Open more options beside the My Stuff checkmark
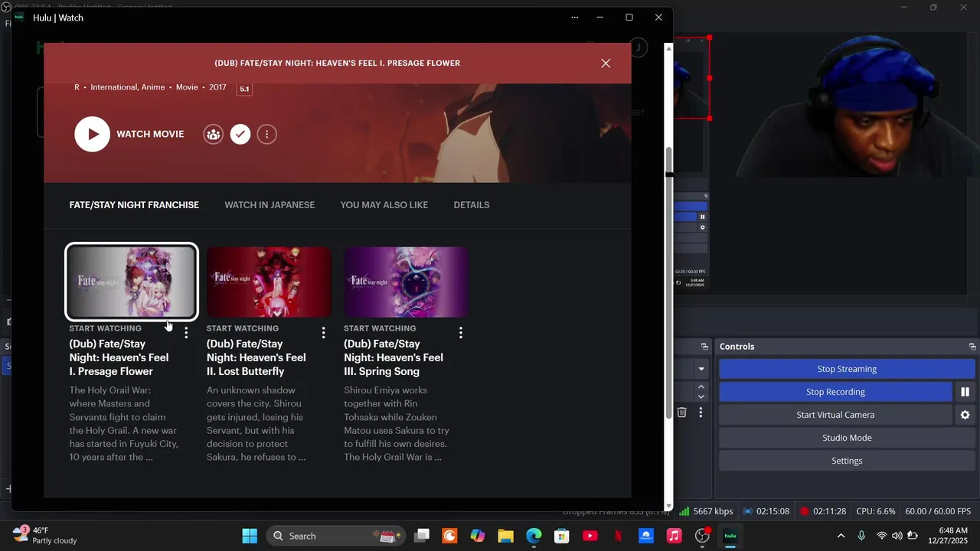Image resolution: width=980 pixels, height=551 pixels. click(x=266, y=134)
